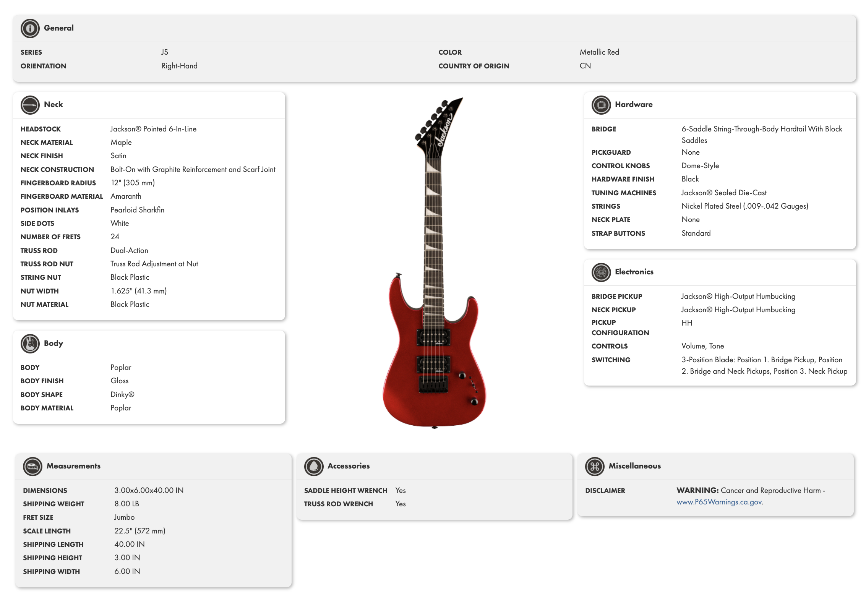Click the Body section heading

tap(54, 343)
